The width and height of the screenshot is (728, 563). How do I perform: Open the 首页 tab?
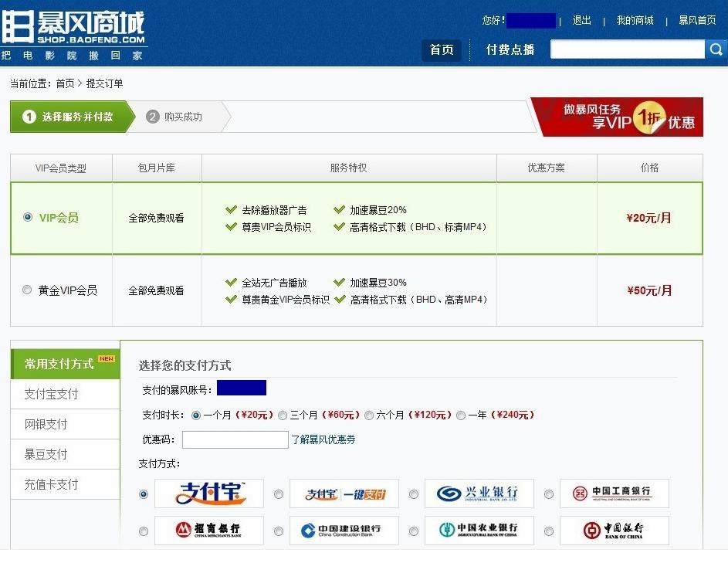[x=442, y=49]
